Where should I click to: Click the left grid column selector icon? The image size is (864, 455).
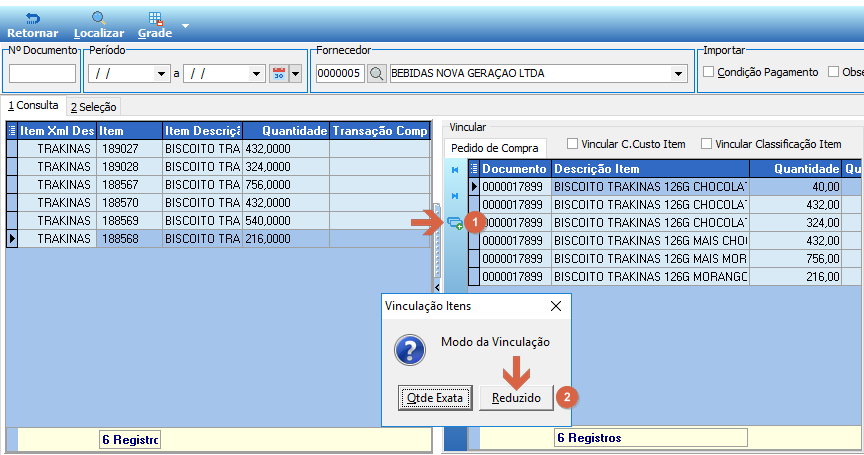click(12, 131)
